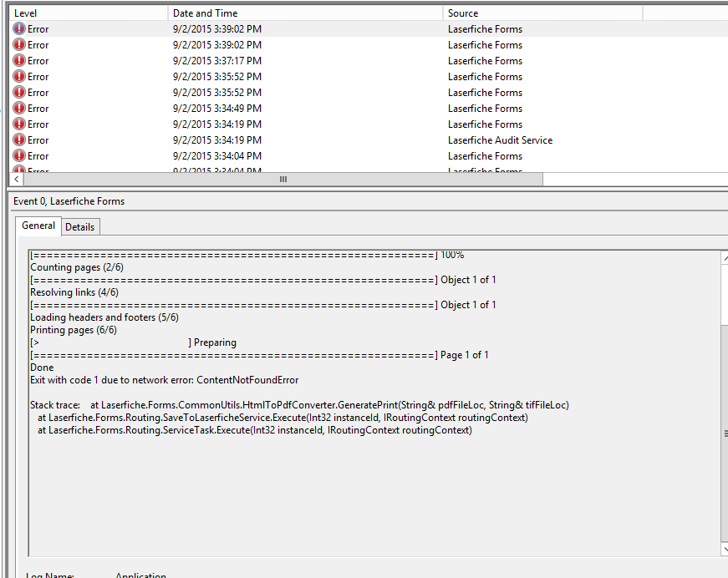The height and width of the screenshot is (578, 728).
Task: Click the ServiceTask.Execute stack trace line
Action: coord(255,430)
